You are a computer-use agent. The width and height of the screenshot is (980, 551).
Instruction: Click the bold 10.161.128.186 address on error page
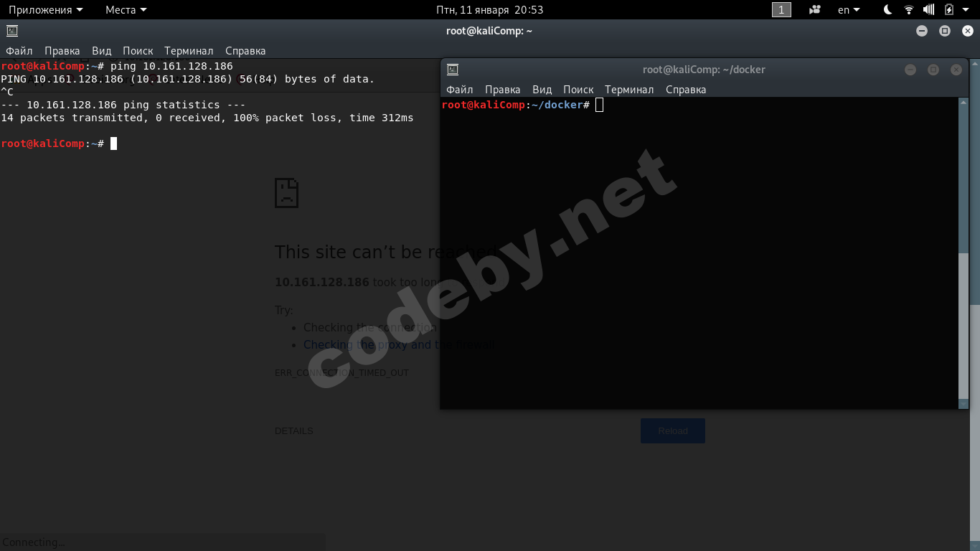click(x=322, y=283)
